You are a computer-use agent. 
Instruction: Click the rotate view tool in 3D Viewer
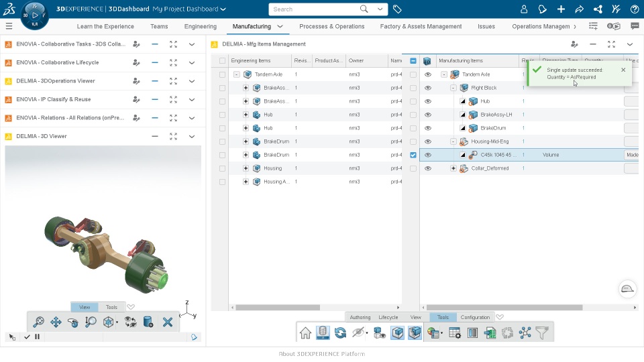[73, 322]
